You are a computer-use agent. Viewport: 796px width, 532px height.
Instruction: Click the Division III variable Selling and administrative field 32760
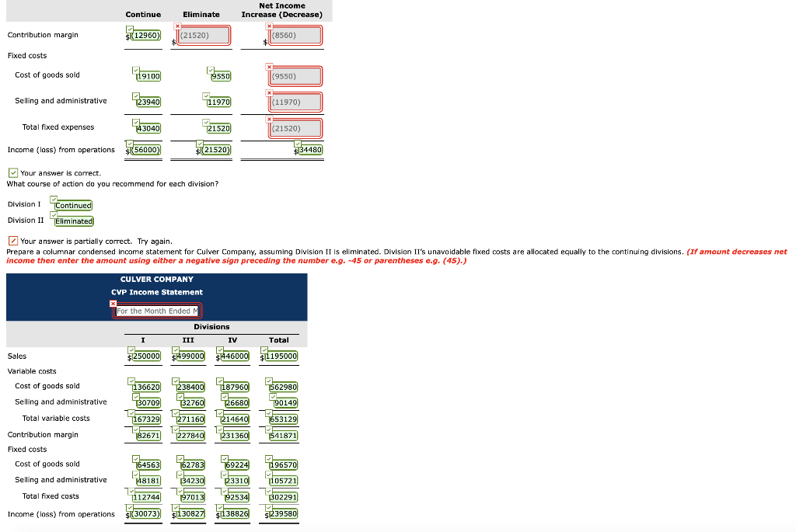coord(193,402)
